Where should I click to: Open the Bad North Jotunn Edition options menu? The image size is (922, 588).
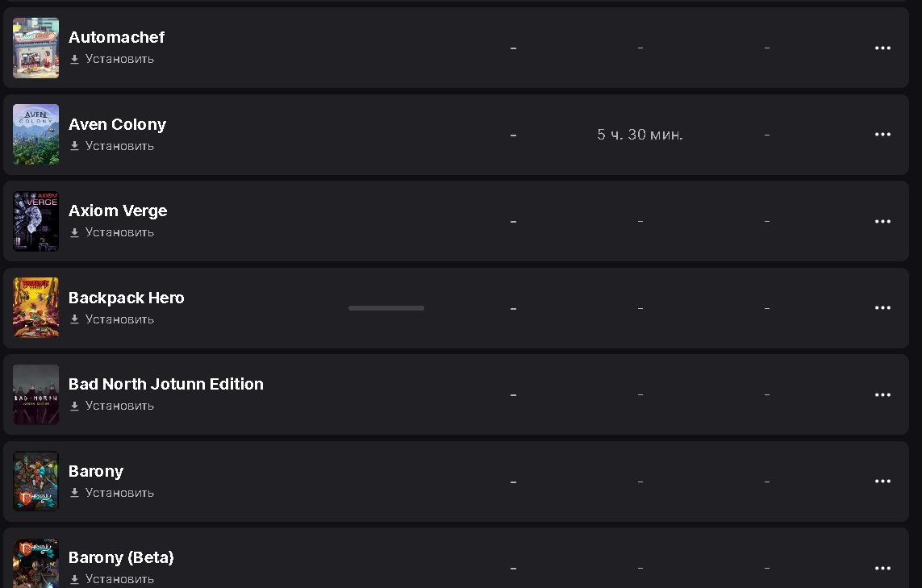pos(882,395)
